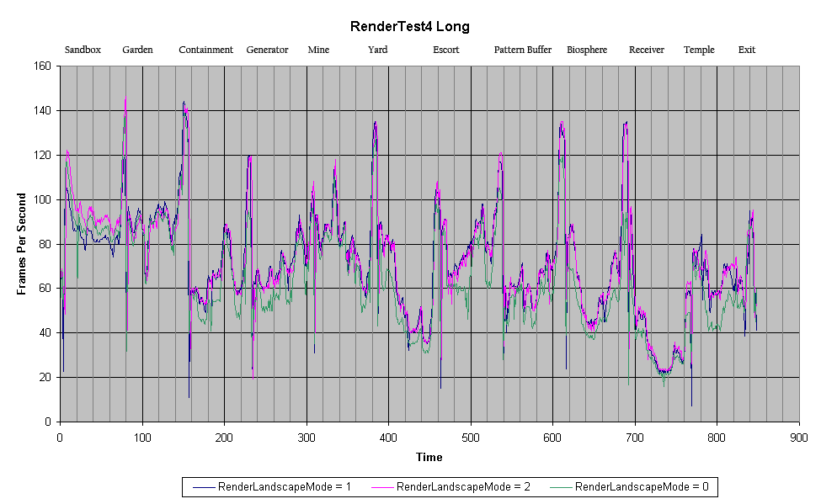Select the "Sandbox" level label
The image size is (821, 504).
tap(83, 50)
